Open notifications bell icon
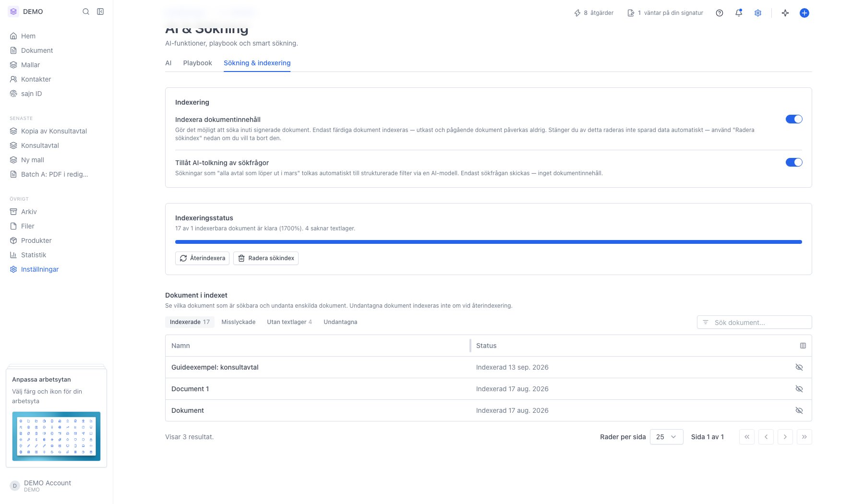 [739, 13]
